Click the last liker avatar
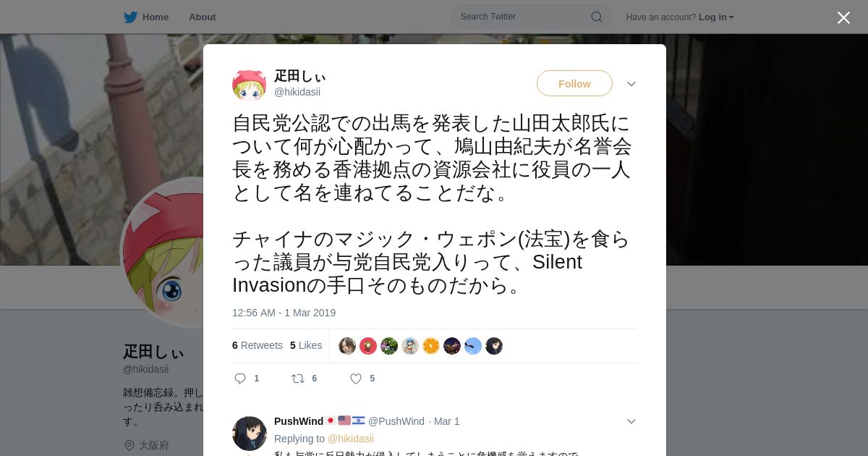 click(494, 346)
